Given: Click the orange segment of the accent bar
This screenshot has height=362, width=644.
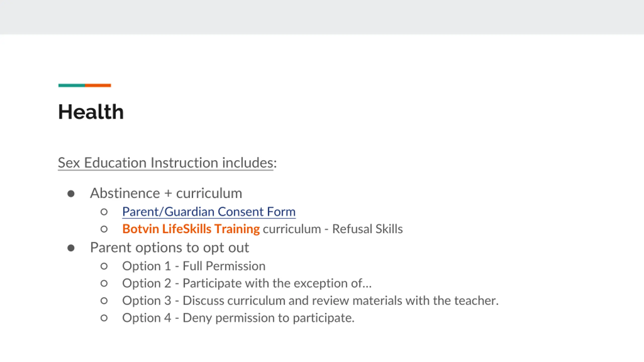Looking at the screenshot, I should (x=98, y=85).
